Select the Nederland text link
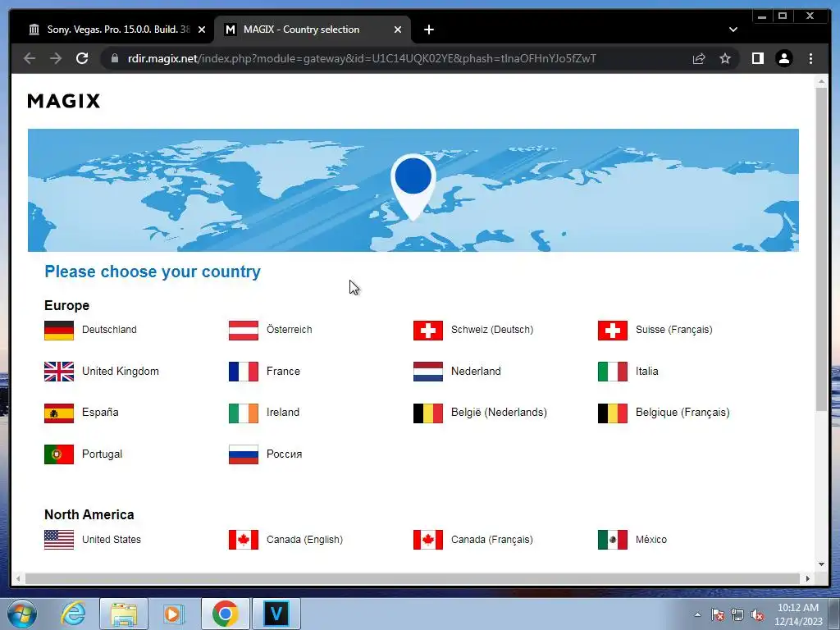 click(x=477, y=372)
